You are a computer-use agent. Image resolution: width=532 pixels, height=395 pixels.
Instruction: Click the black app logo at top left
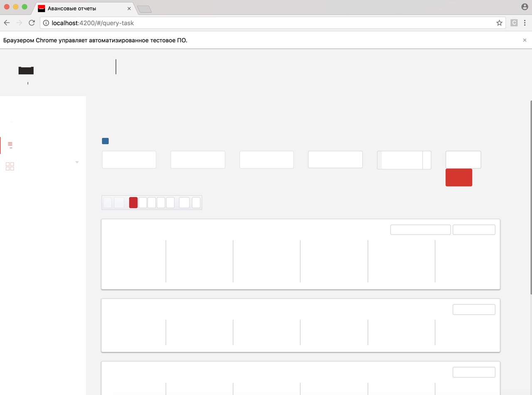click(26, 71)
